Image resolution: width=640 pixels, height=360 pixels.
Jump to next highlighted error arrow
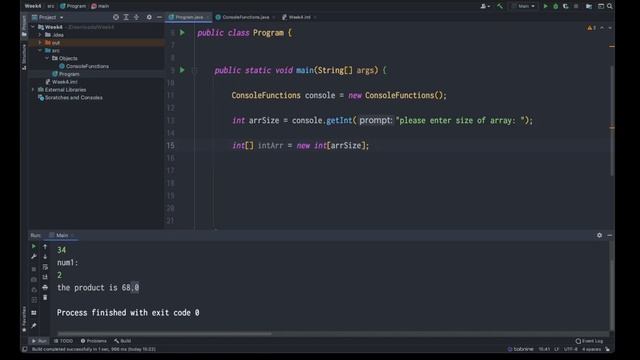pos(610,28)
